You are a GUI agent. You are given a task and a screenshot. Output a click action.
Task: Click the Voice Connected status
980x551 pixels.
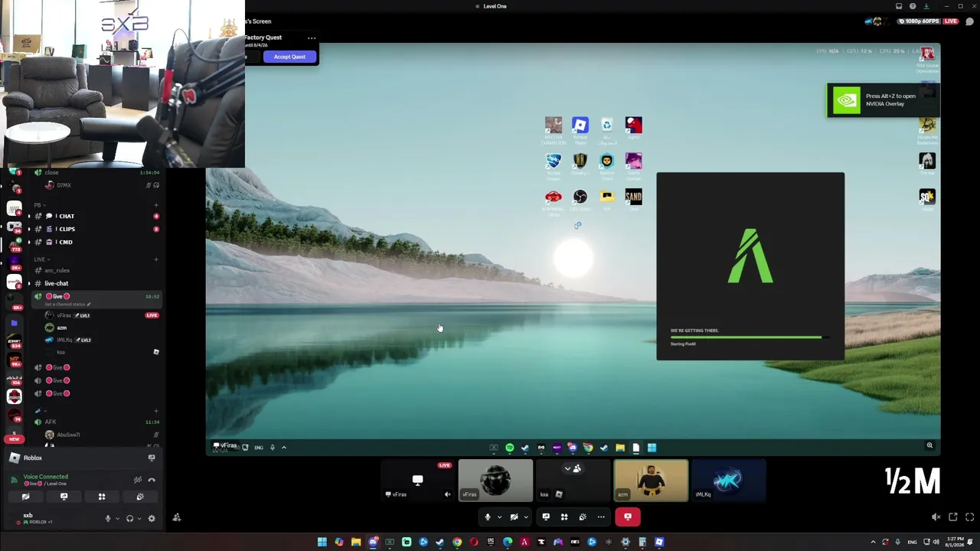click(x=45, y=477)
